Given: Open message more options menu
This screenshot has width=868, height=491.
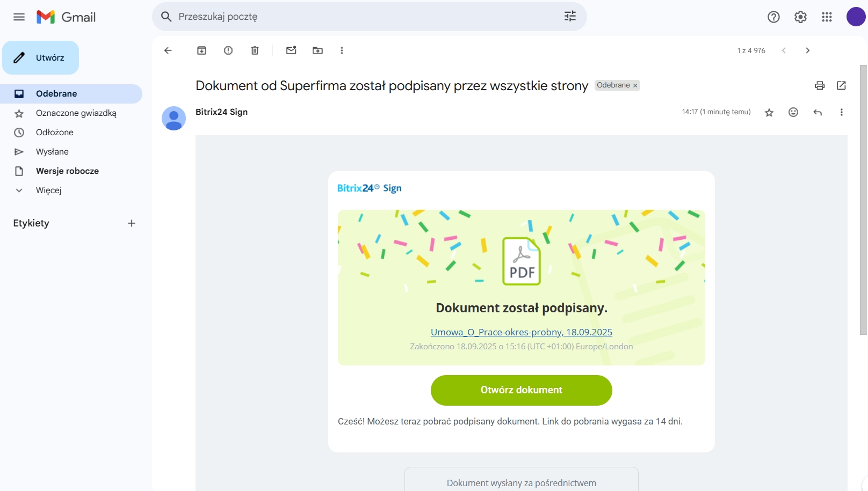Looking at the screenshot, I should (842, 112).
